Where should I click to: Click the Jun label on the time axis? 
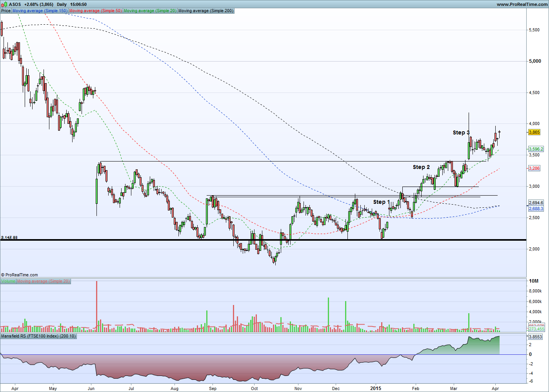[91, 389]
